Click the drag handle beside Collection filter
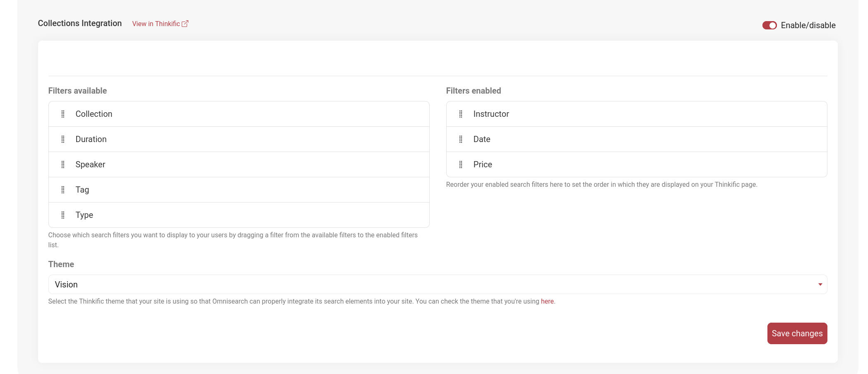Screen dimensions: 868x374 tap(63, 114)
